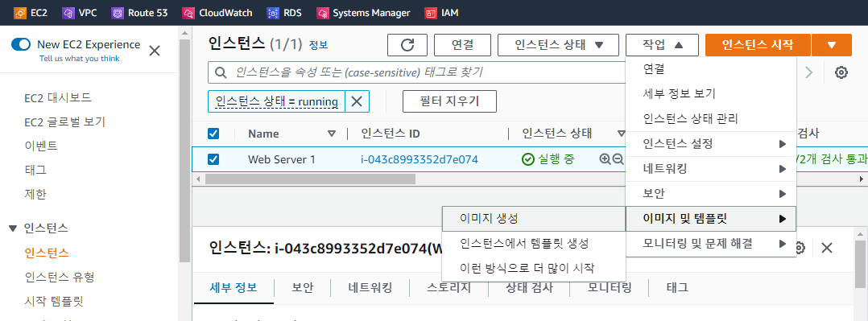This screenshot has height=321, width=868.
Task: Expand the 보안 submenu
Action: (711, 194)
